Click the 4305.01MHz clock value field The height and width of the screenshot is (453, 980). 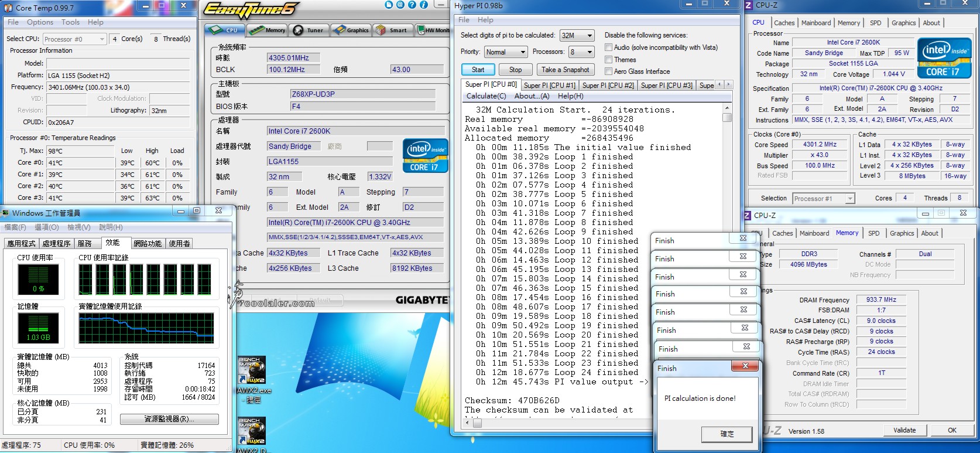click(294, 58)
